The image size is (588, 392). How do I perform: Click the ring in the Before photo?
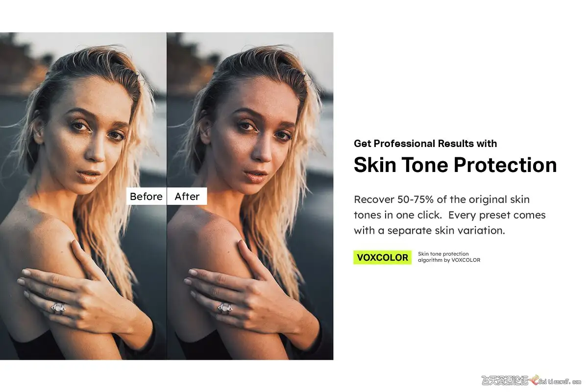click(58, 308)
